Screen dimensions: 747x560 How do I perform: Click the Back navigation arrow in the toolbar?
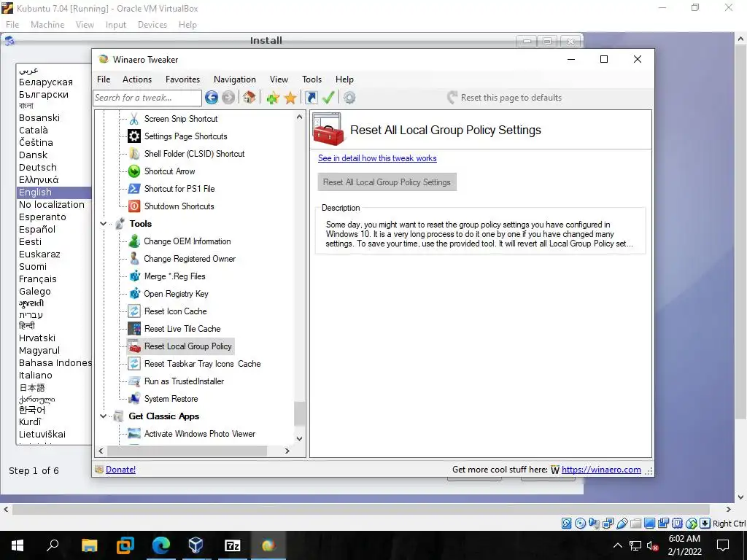tap(212, 98)
